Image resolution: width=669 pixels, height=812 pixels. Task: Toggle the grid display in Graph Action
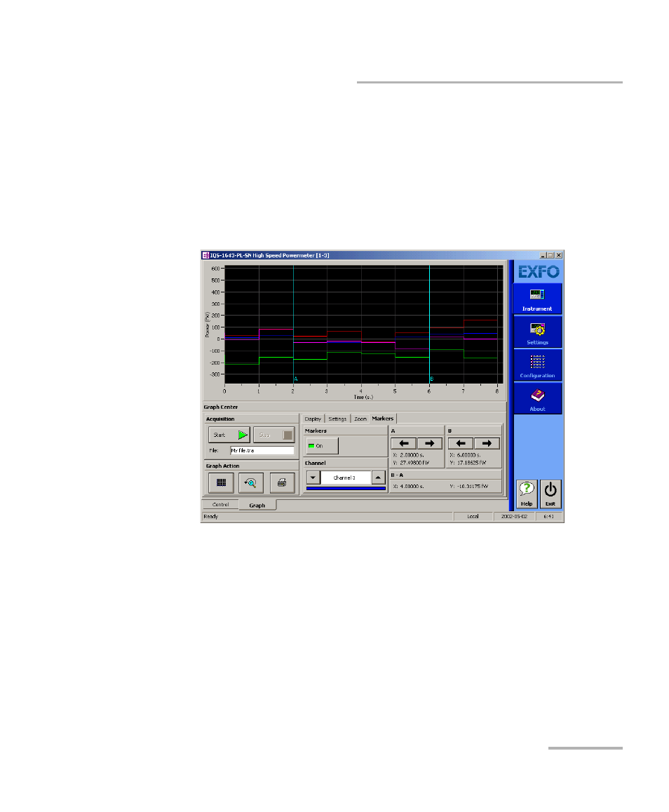click(221, 482)
